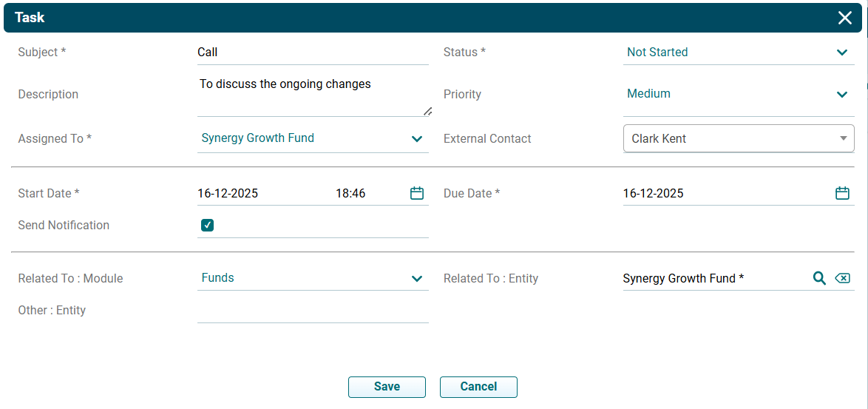Search for a Related To entity
868x409 pixels.
(819, 278)
